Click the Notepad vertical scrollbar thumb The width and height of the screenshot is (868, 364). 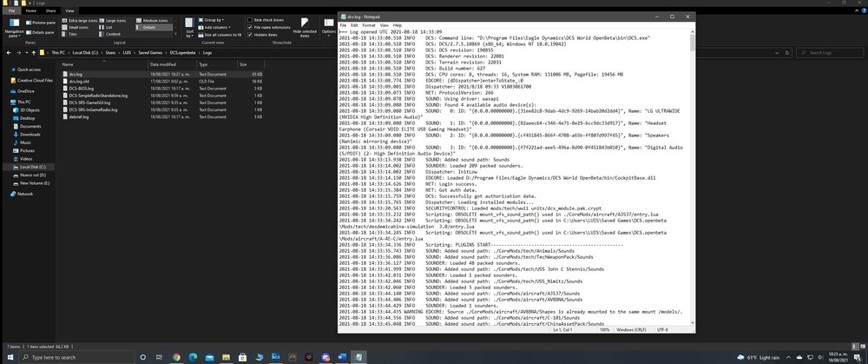(692, 43)
